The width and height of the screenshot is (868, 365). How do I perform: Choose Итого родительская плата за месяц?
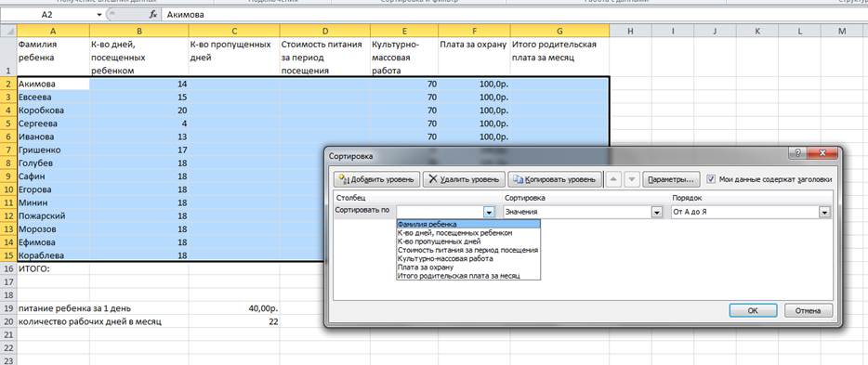click(468, 276)
